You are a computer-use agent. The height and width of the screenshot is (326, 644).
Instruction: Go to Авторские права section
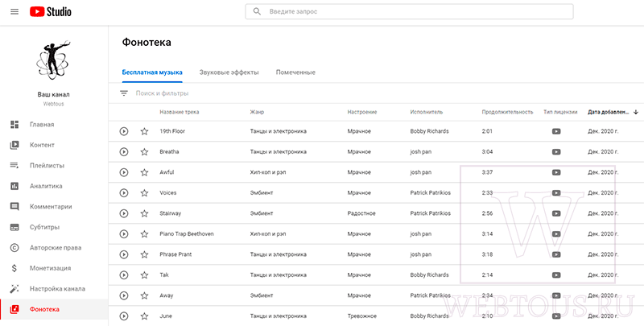[x=54, y=248]
